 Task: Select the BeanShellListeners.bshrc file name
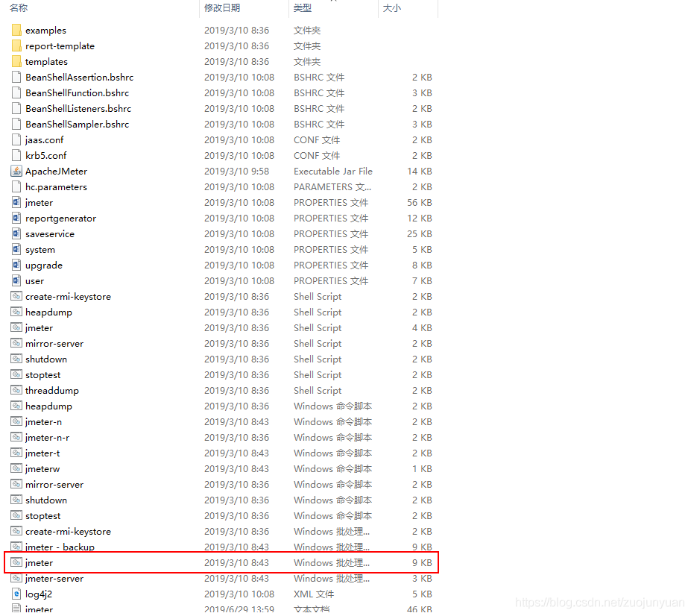[x=78, y=108]
